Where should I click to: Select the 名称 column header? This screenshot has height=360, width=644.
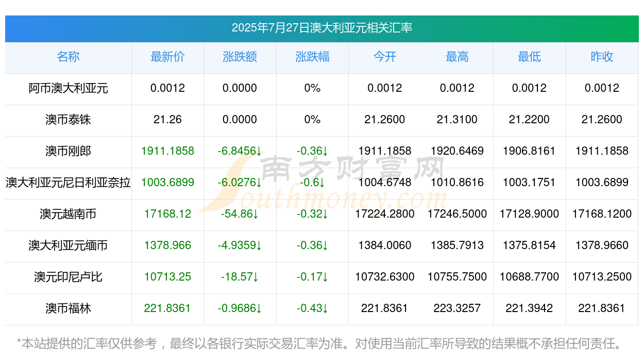[68, 57]
